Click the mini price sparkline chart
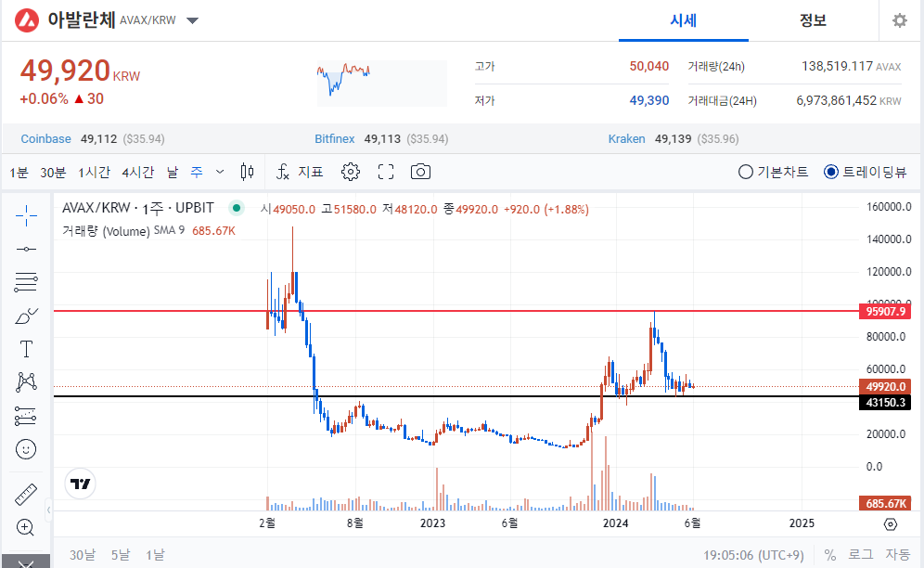The image size is (924, 568). 381,83
